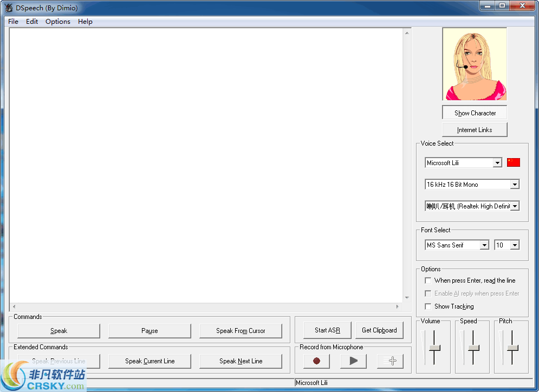The width and height of the screenshot is (539, 392).
Task: Open the Edit menu
Action: 31,22
